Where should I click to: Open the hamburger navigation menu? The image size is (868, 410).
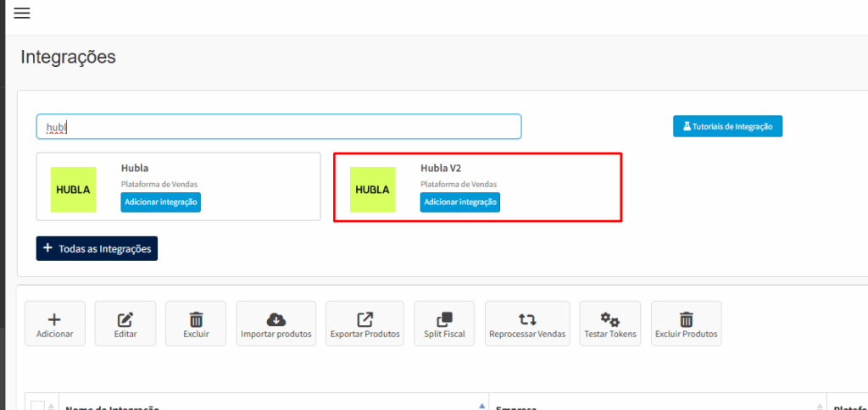coord(22,13)
